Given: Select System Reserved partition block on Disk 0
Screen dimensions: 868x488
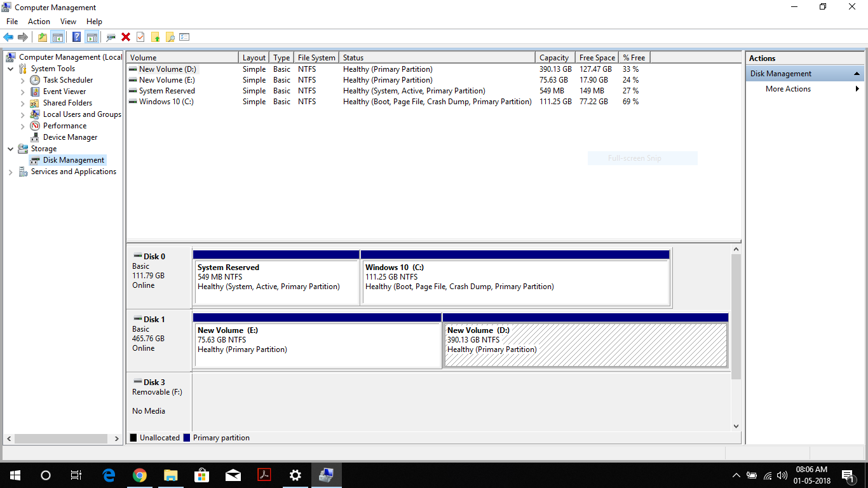Looking at the screenshot, I should pyautogui.click(x=276, y=278).
